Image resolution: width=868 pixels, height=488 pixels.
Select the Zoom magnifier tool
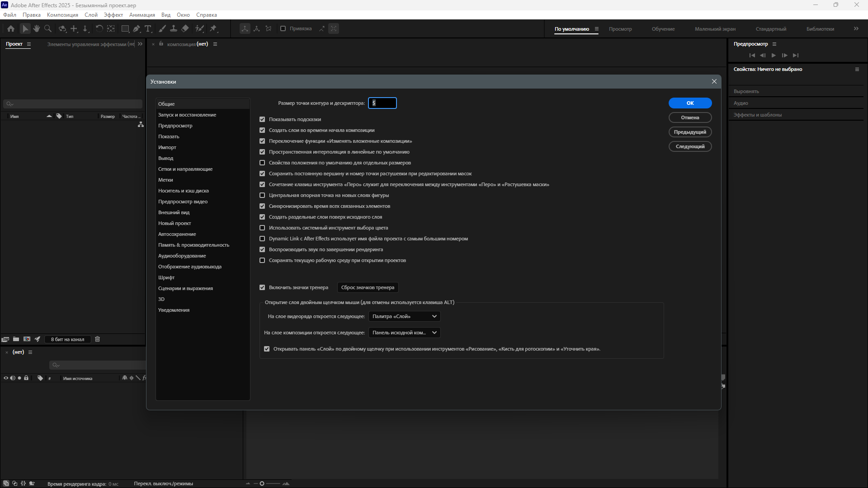click(x=48, y=28)
